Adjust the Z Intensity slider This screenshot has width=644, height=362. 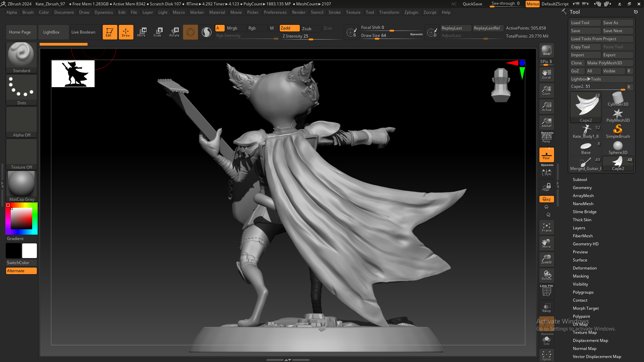click(x=311, y=37)
